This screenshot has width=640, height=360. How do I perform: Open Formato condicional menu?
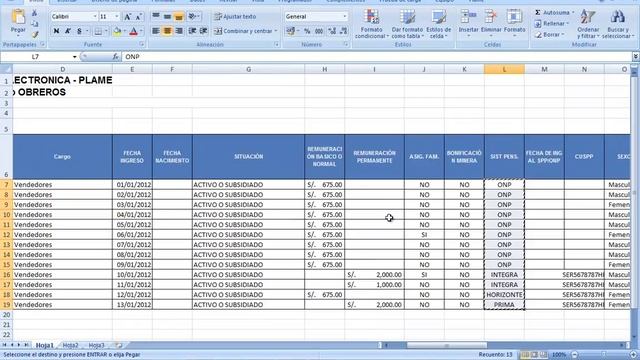pyautogui.click(x=371, y=24)
